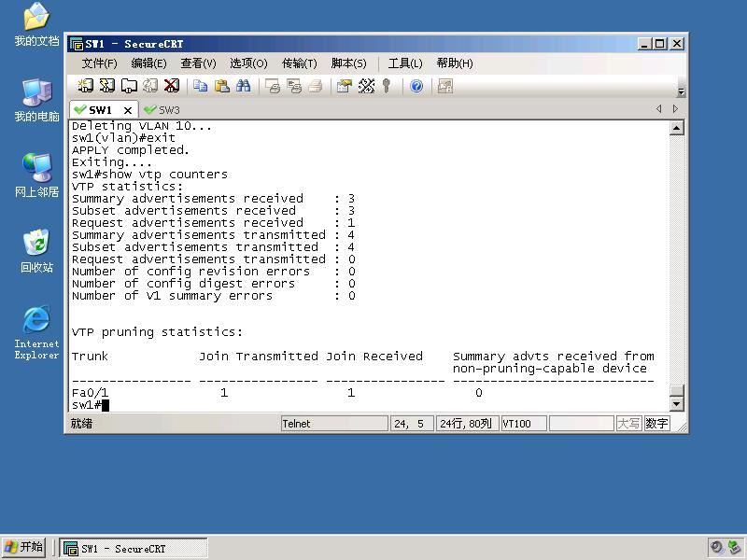The image size is (747, 560).
Task: Click the Quick Connect lightning icon
Action: 107,86
